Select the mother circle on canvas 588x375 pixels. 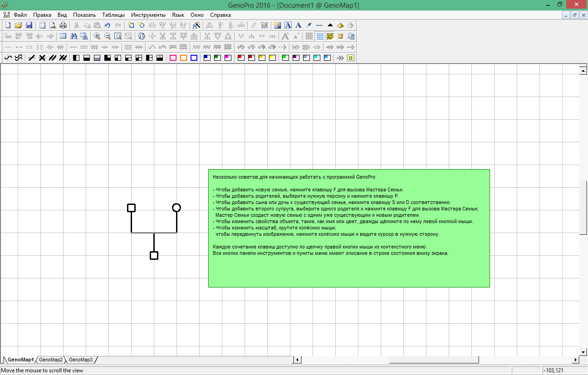(x=176, y=208)
